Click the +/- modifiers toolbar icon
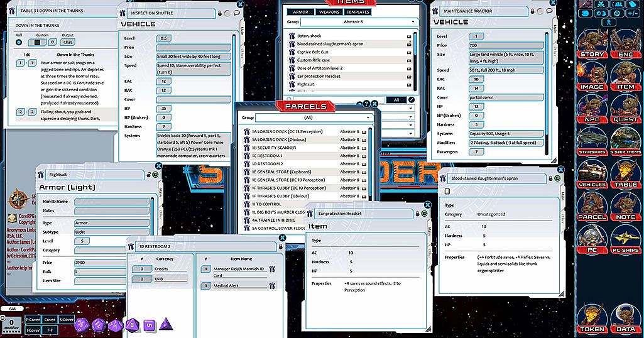The width and height of the screenshot is (644, 338). (633, 13)
